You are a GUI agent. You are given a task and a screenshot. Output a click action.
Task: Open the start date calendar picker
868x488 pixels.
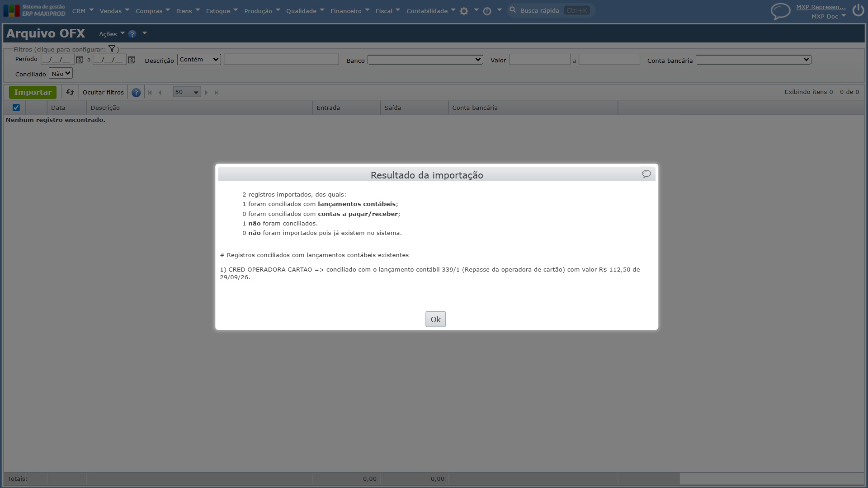80,60
